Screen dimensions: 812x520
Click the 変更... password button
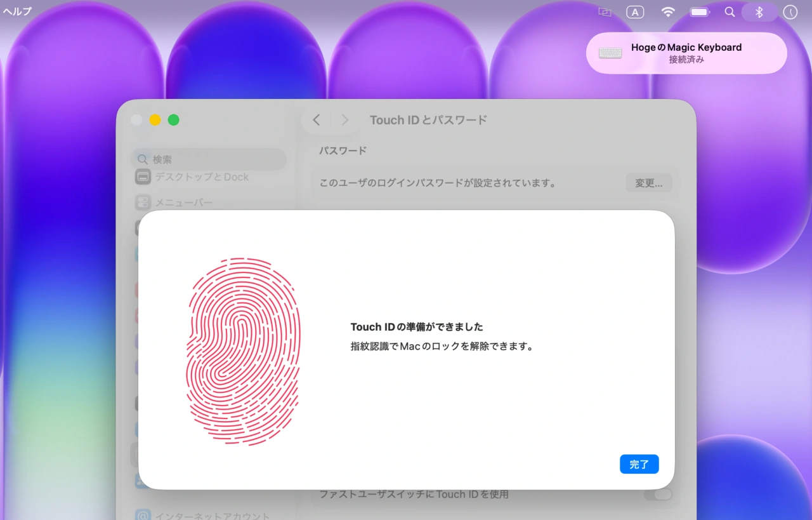pos(648,183)
